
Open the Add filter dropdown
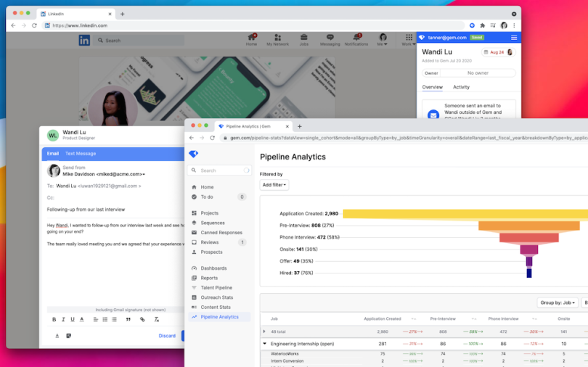pyautogui.click(x=274, y=185)
